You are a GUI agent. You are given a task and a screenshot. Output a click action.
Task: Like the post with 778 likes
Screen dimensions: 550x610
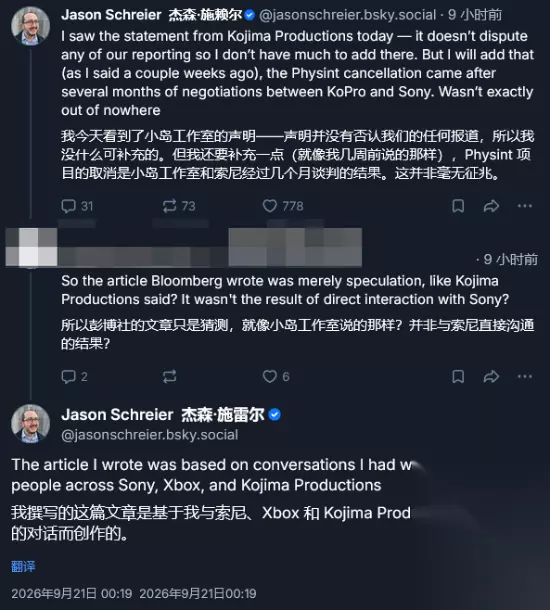click(283, 206)
